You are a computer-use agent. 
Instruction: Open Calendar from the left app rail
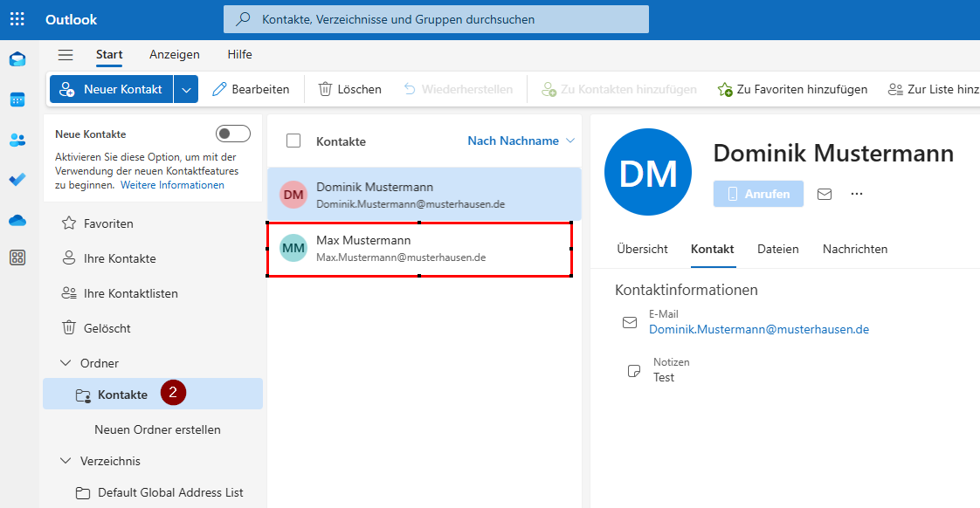pyautogui.click(x=17, y=100)
